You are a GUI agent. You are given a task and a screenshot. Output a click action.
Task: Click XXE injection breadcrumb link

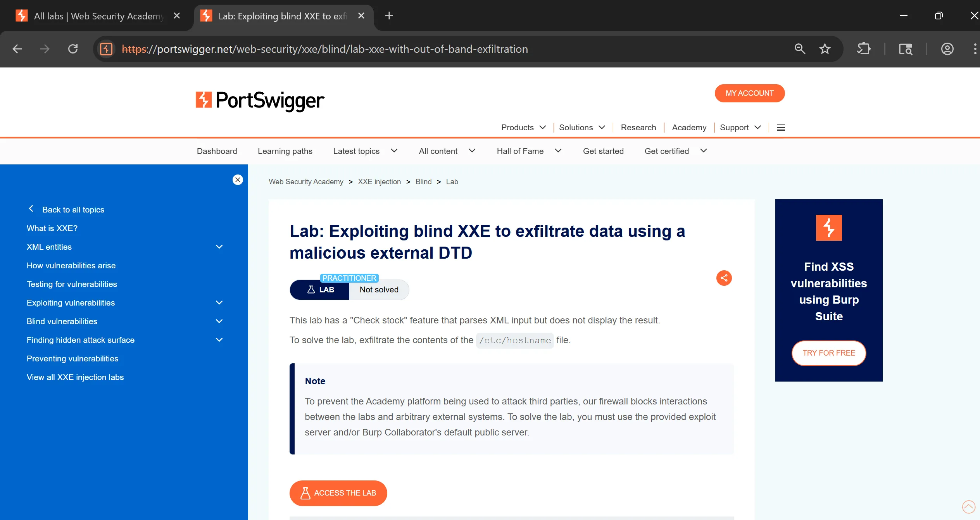pyautogui.click(x=379, y=182)
